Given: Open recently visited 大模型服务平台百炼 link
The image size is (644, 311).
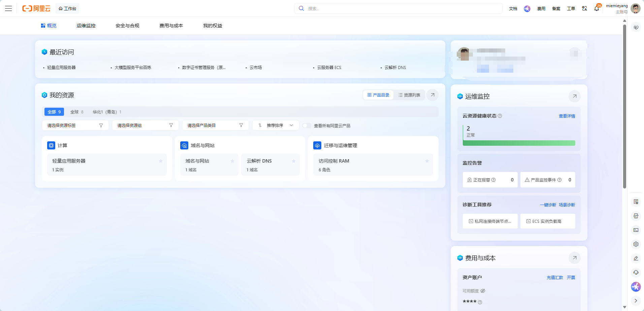Looking at the screenshot, I should 133,68.
